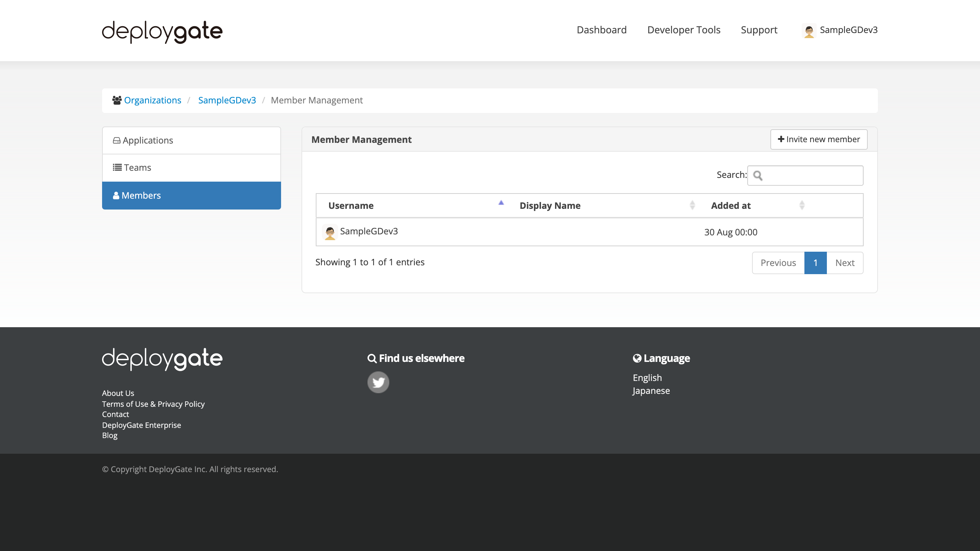Screen dimensions: 980x551
Task: Click the magnifier icon in the search box
Action: pos(758,176)
